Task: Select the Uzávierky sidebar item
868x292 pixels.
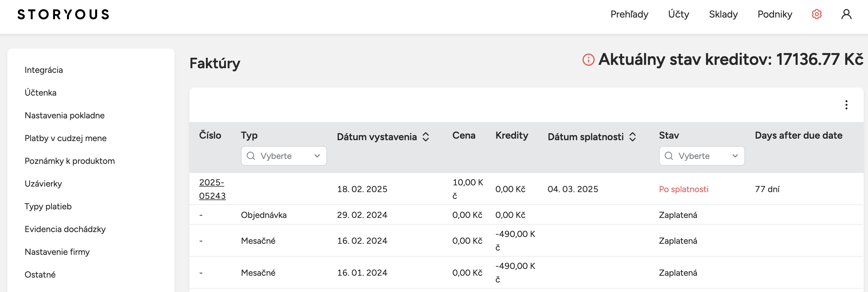Action: pos(43,184)
